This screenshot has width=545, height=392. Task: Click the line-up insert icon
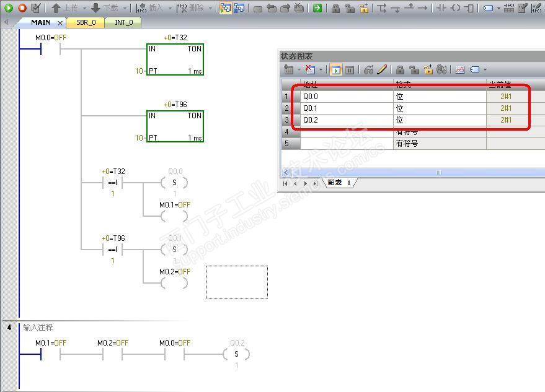tap(409, 7)
